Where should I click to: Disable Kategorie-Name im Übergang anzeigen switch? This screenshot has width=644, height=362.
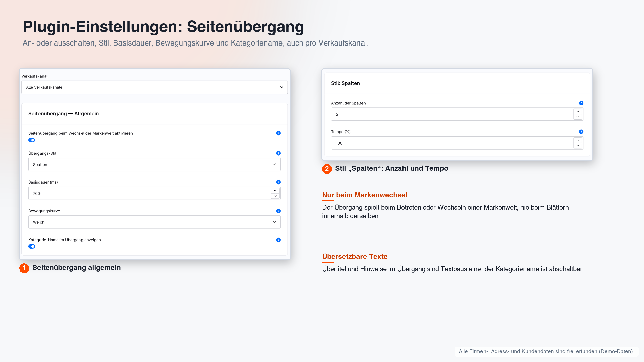[32, 246]
